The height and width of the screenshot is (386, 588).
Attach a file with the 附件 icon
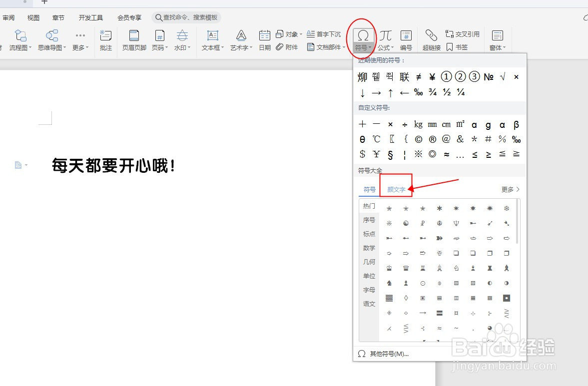287,47
